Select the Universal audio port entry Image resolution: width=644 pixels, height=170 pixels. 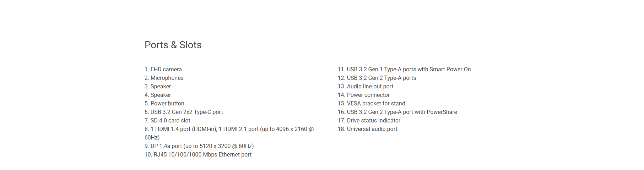(x=368, y=129)
